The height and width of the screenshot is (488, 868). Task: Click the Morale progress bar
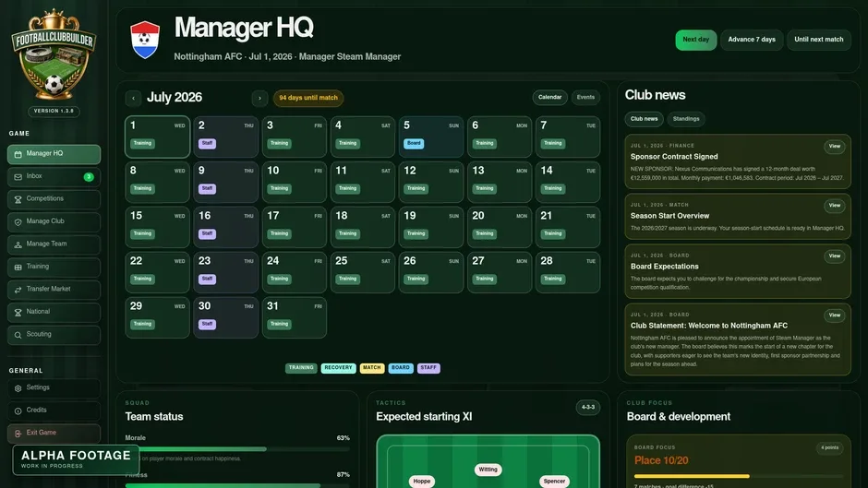point(237,449)
